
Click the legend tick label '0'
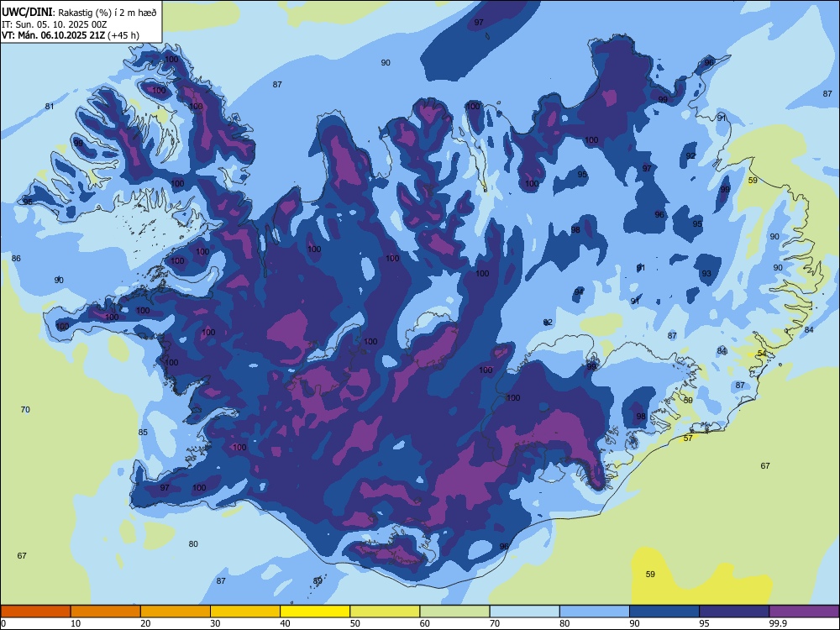pyautogui.click(x=3, y=623)
